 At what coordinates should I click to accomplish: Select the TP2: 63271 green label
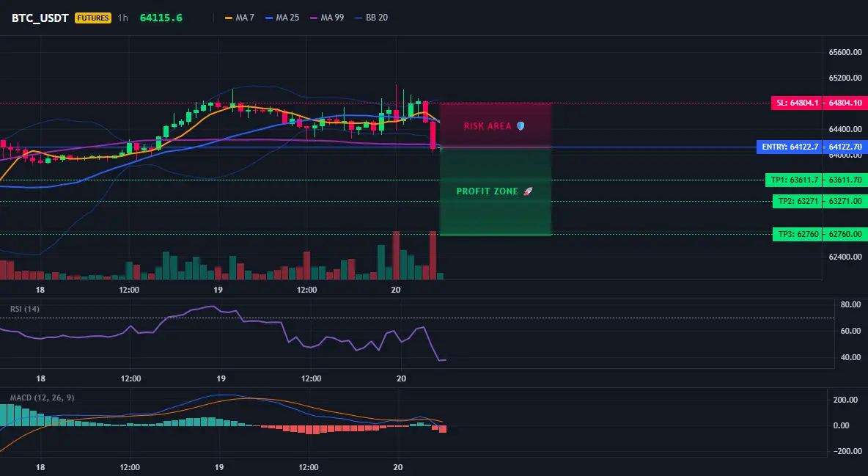pos(798,201)
